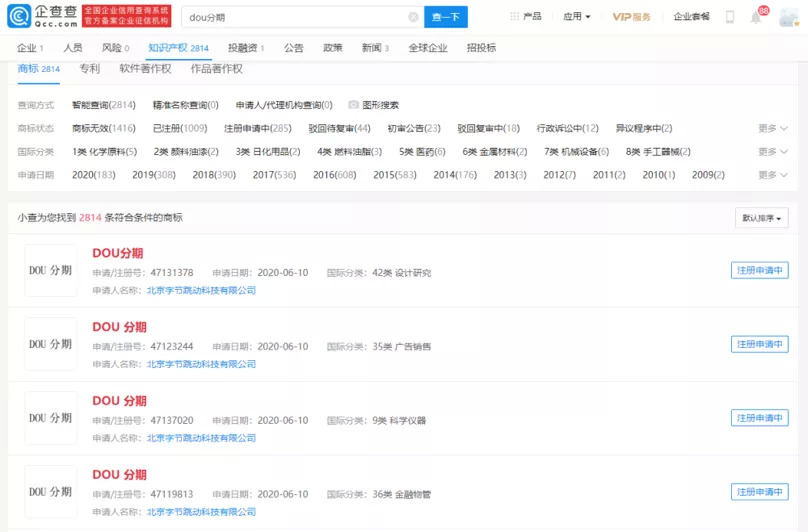Screen dimensions: 808x532
Task: Select 图形搜索 image search icon
Action: [x=354, y=105]
